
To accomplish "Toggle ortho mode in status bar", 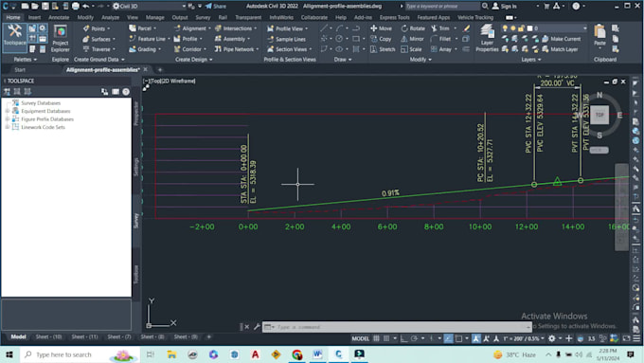I will pyautogui.click(x=404, y=338).
